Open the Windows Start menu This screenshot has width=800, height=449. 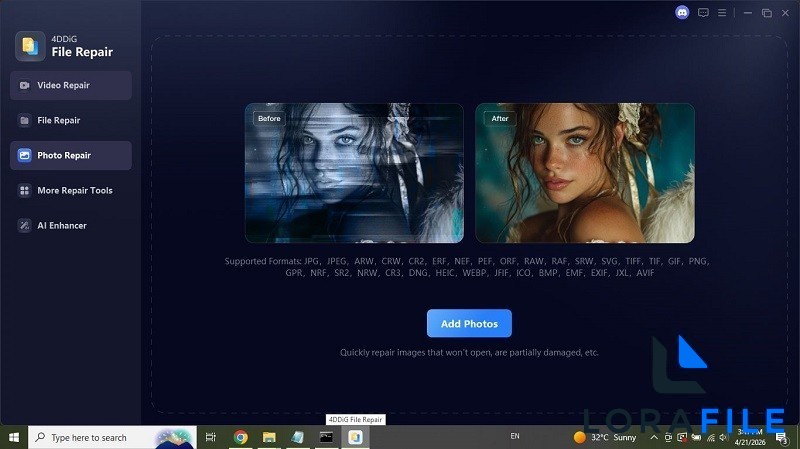click(x=14, y=437)
